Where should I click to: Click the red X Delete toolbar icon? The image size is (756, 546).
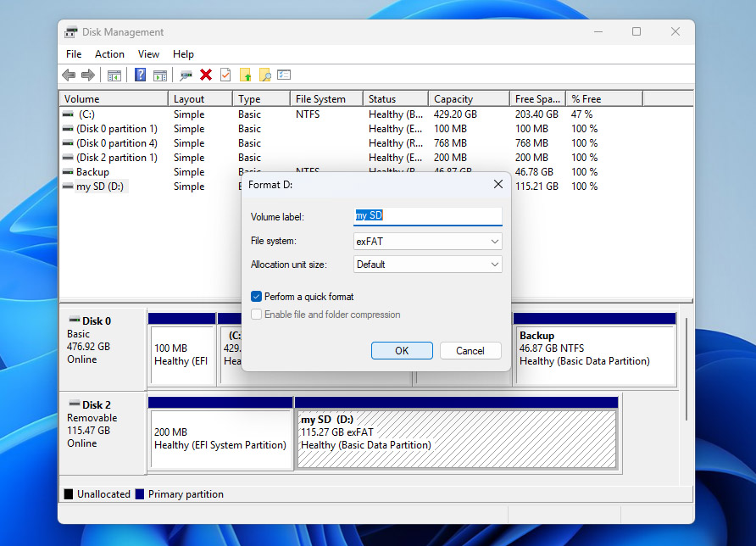[206, 75]
